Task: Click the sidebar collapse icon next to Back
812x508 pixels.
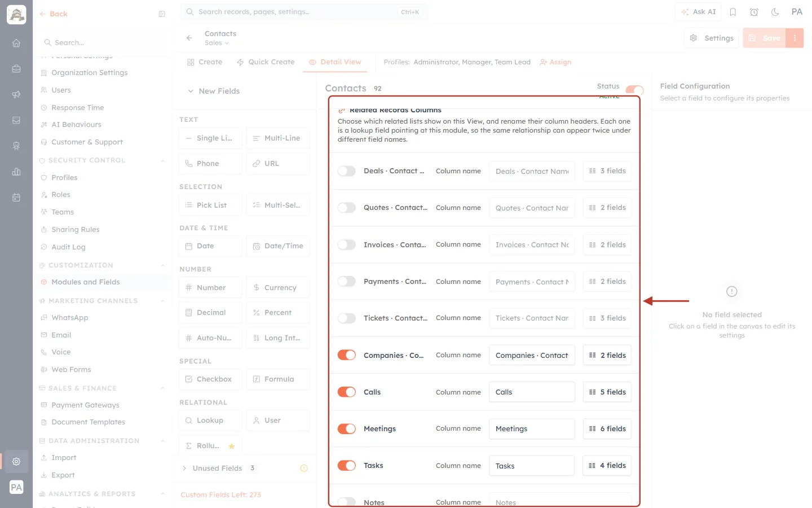Action: point(162,14)
